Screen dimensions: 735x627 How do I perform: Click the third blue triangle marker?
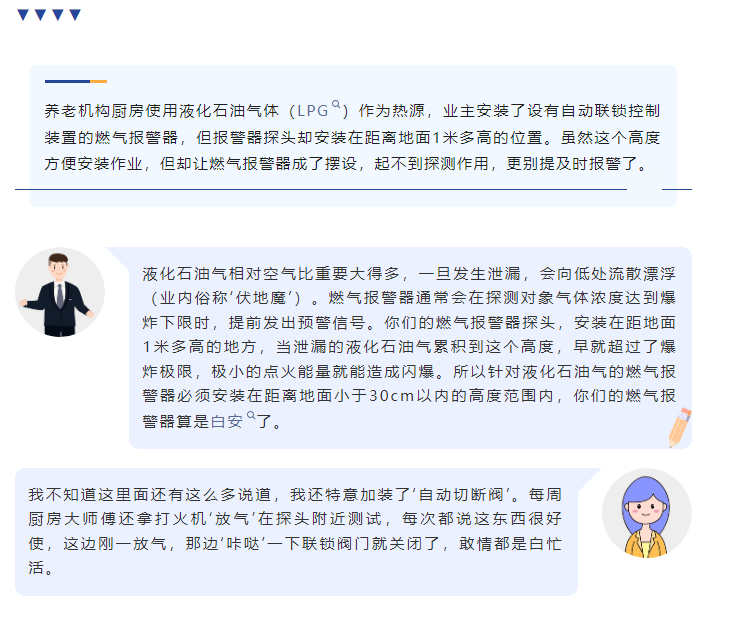click(58, 15)
